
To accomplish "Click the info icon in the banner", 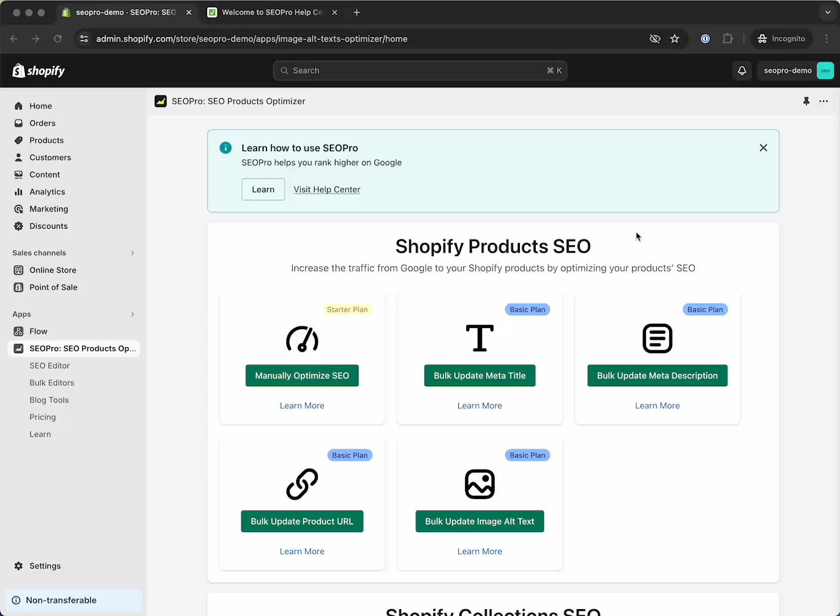I will coord(226,148).
